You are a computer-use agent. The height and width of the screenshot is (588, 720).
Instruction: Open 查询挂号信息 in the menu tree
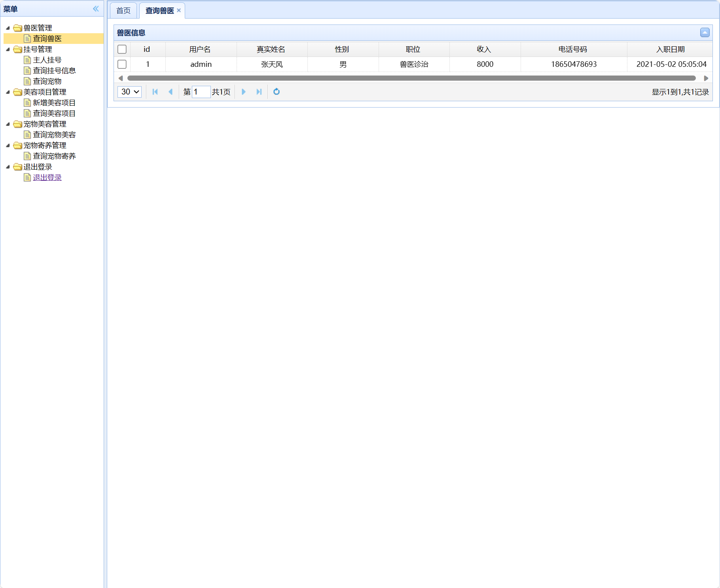click(x=54, y=70)
